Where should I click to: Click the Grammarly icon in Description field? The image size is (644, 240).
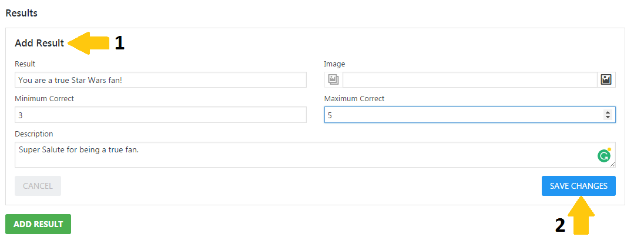point(603,156)
